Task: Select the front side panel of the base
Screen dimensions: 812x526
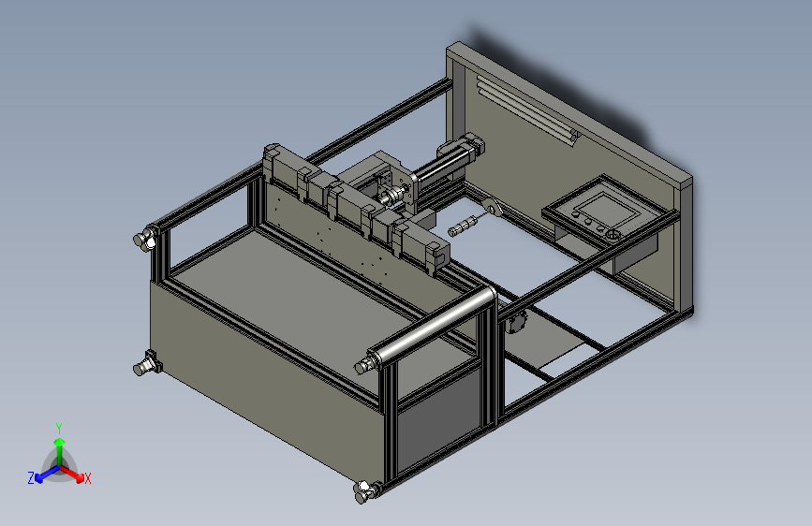Action: (267, 383)
